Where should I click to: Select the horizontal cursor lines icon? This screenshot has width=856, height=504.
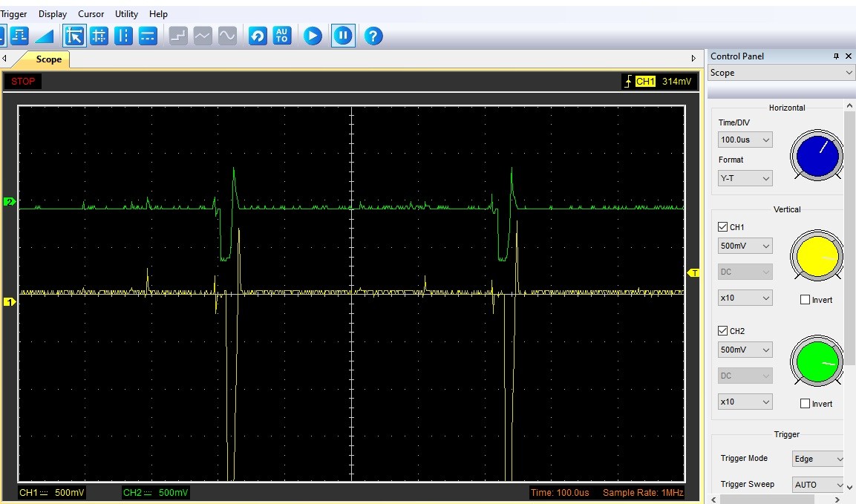148,36
